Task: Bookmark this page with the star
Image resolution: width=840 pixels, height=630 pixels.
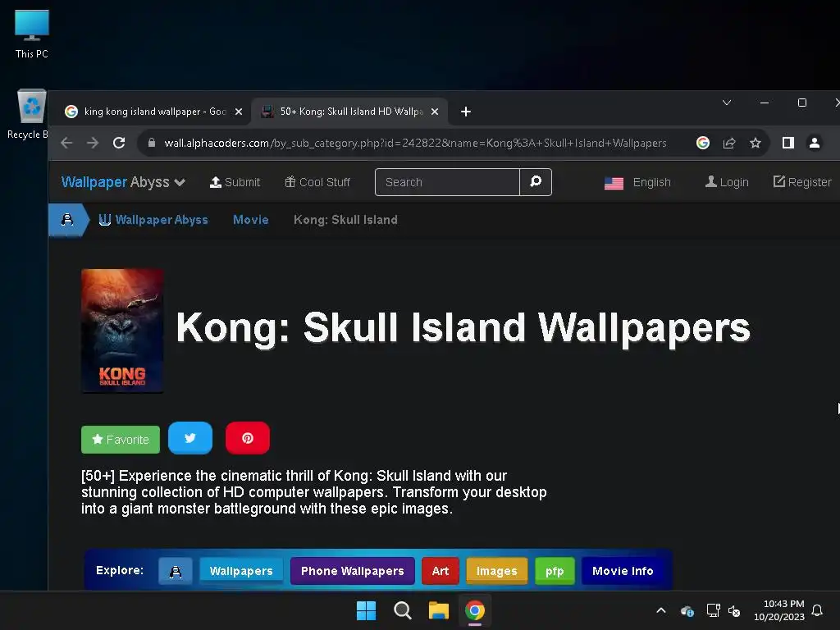Action: pos(756,143)
